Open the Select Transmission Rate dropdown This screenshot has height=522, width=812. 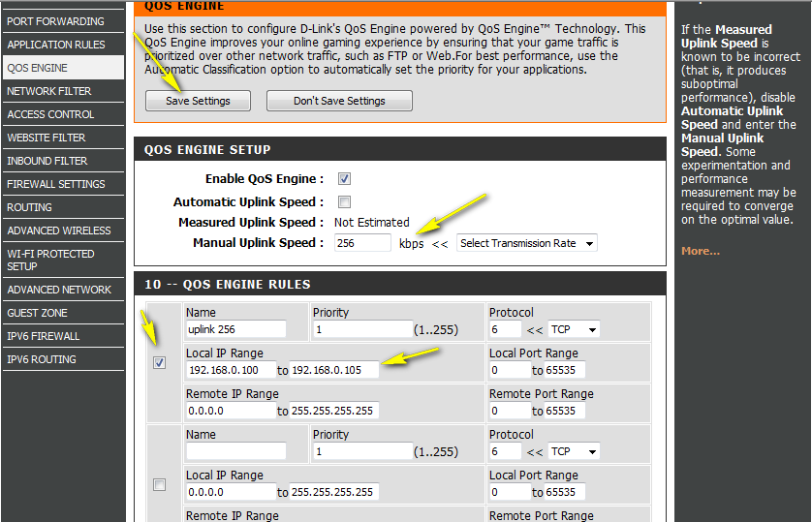coord(526,243)
